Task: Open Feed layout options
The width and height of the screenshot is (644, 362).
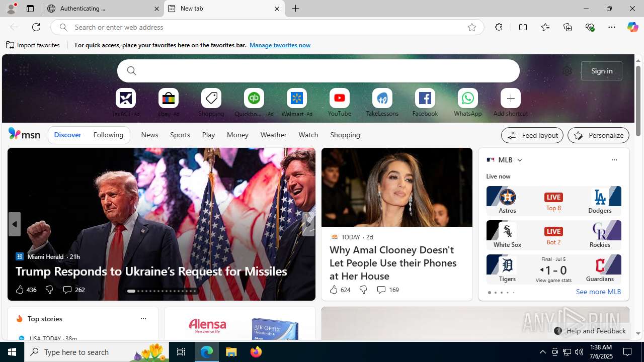Action: (x=532, y=135)
